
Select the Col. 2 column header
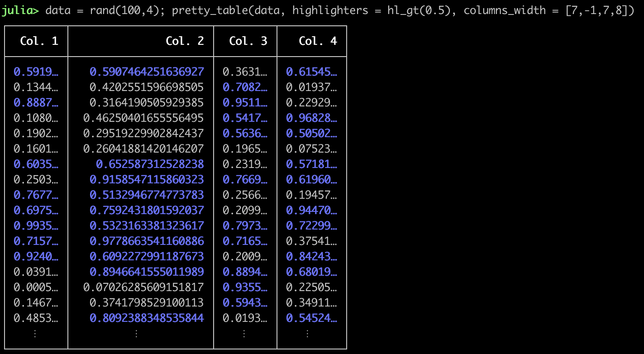coord(185,41)
